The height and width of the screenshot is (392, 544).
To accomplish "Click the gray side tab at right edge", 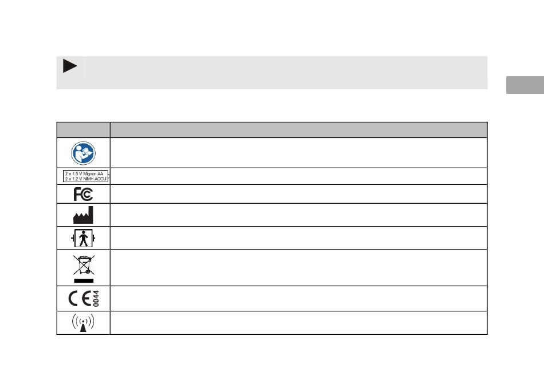I will 525,85.
